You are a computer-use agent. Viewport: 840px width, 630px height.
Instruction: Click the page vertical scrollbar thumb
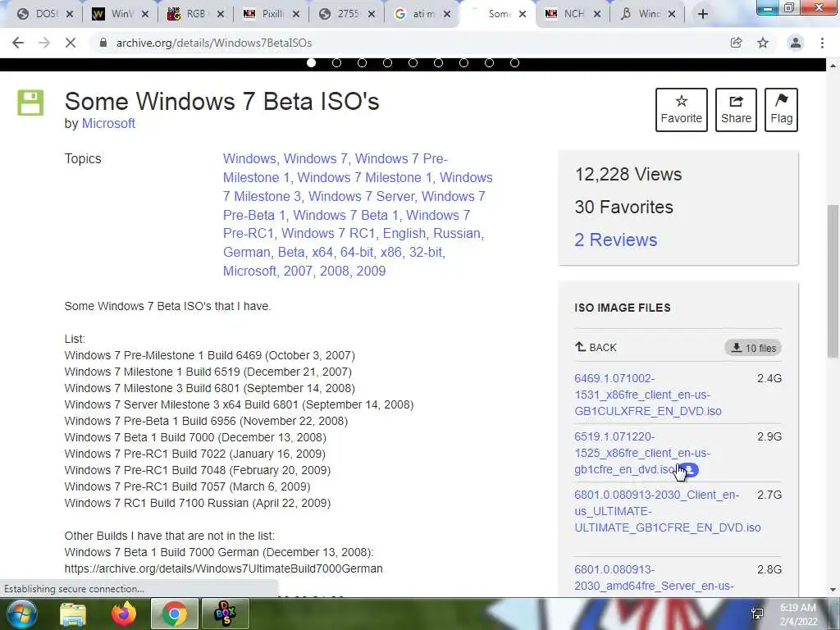click(833, 281)
